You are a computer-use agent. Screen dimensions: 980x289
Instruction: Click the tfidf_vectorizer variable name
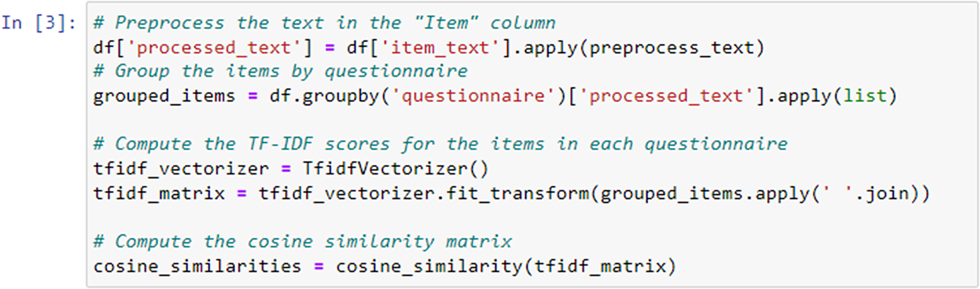tap(181, 168)
